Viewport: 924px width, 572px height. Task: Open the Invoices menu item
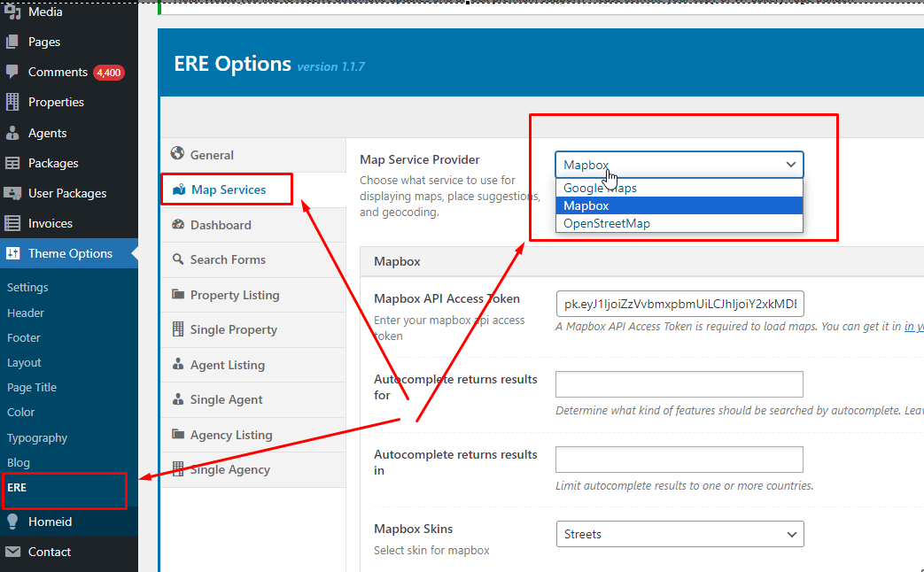pos(69,223)
